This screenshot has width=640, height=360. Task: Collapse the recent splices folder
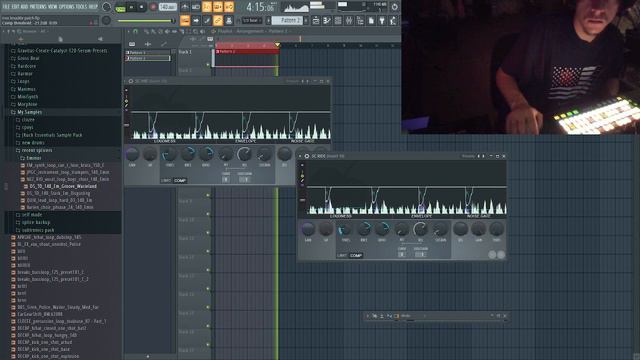click(37, 150)
